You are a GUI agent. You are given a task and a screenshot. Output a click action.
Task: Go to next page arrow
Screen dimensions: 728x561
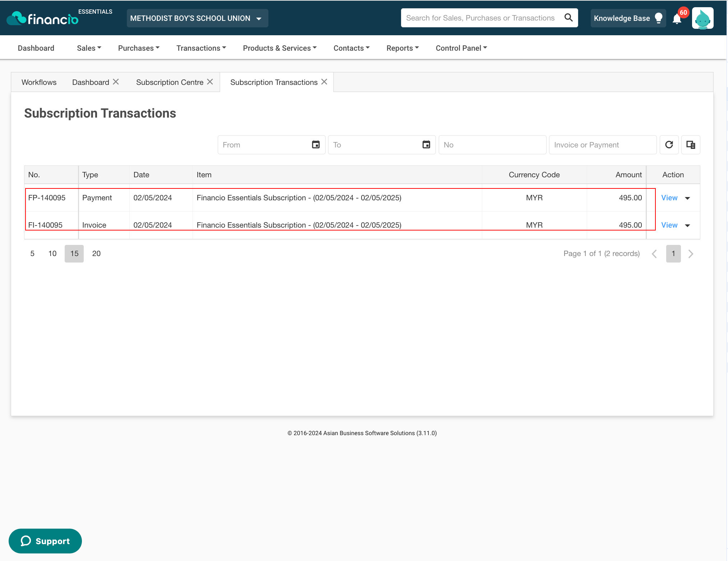coord(691,254)
